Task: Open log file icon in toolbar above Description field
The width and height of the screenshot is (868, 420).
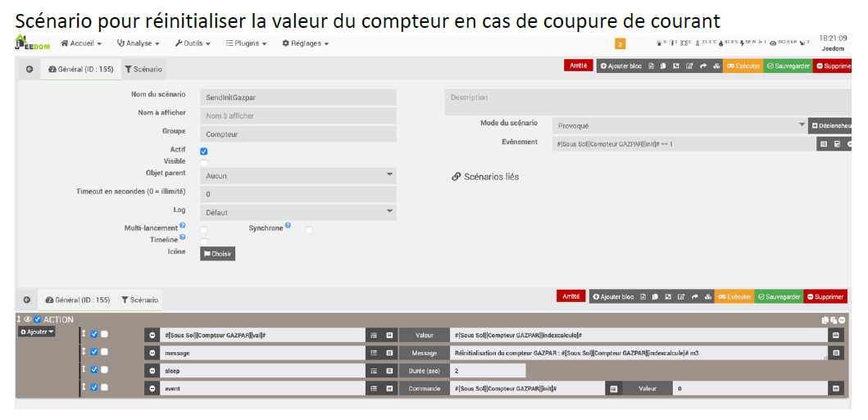Action: point(651,65)
